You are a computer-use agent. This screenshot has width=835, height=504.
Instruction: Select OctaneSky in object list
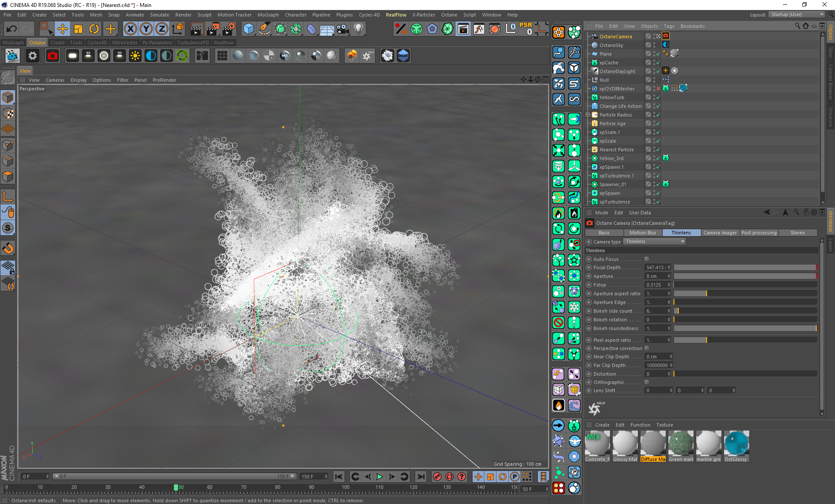[611, 45]
